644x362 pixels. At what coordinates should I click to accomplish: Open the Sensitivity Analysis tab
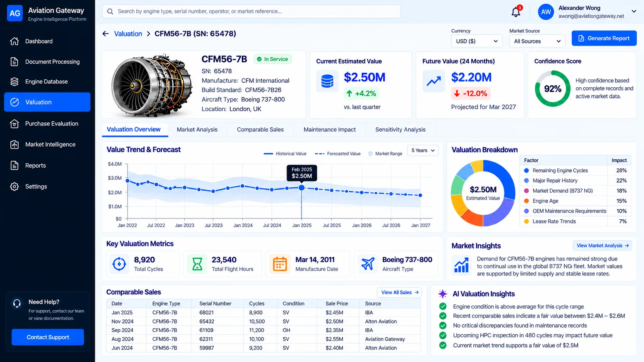click(401, 130)
